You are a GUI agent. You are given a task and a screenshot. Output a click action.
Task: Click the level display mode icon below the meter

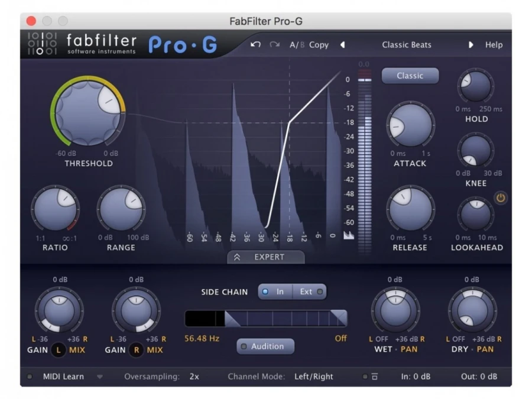click(x=348, y=235)
